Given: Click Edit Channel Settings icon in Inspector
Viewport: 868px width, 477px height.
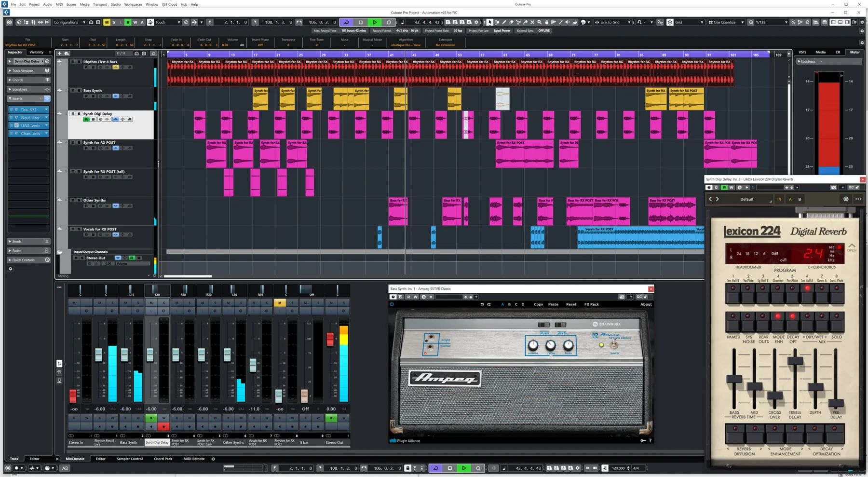Looking at the screenshot, I should click(47, 61).
